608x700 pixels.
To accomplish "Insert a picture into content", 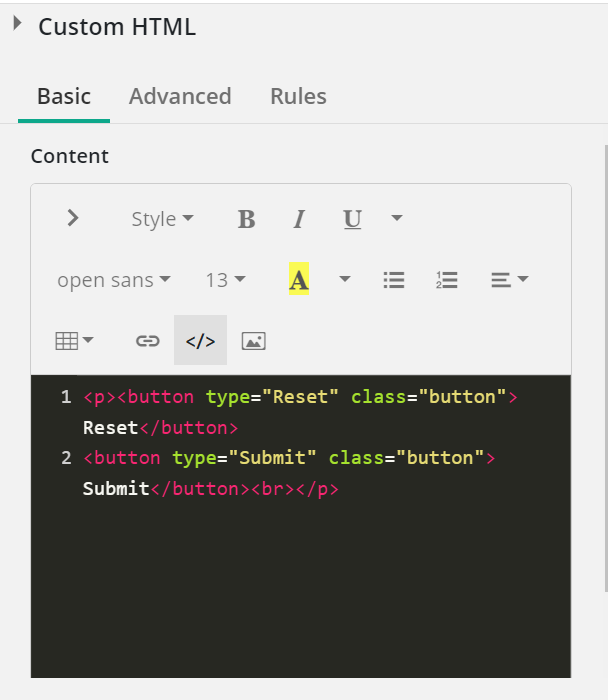I will (x=254, y=341).
